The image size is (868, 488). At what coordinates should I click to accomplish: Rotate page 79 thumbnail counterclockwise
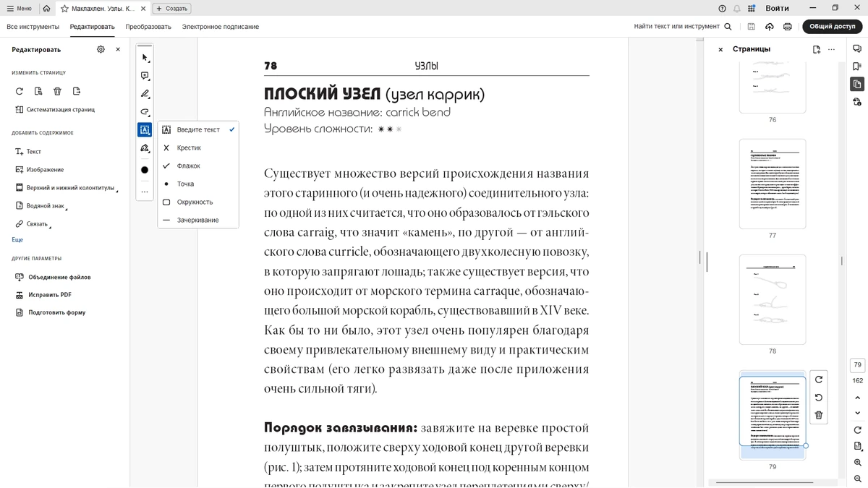(x=819, y=398)
